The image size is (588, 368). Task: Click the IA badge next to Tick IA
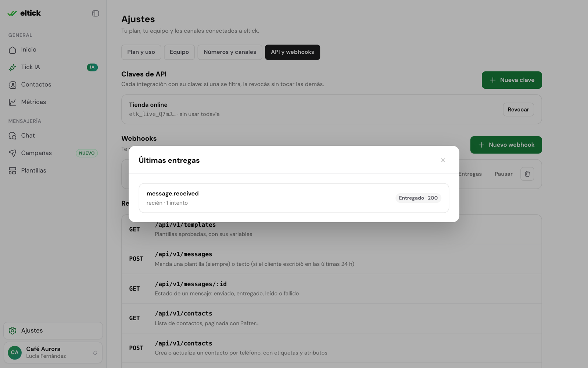tap(92, 67)
